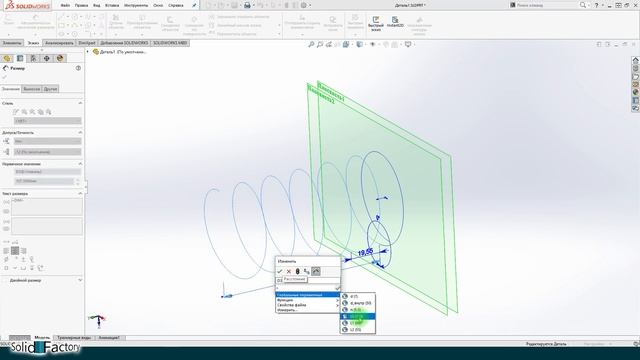The width and height of the screenshot is (640, 360).
Task: Click the reverse direction icon in Изменить
Action: point(307,271)
